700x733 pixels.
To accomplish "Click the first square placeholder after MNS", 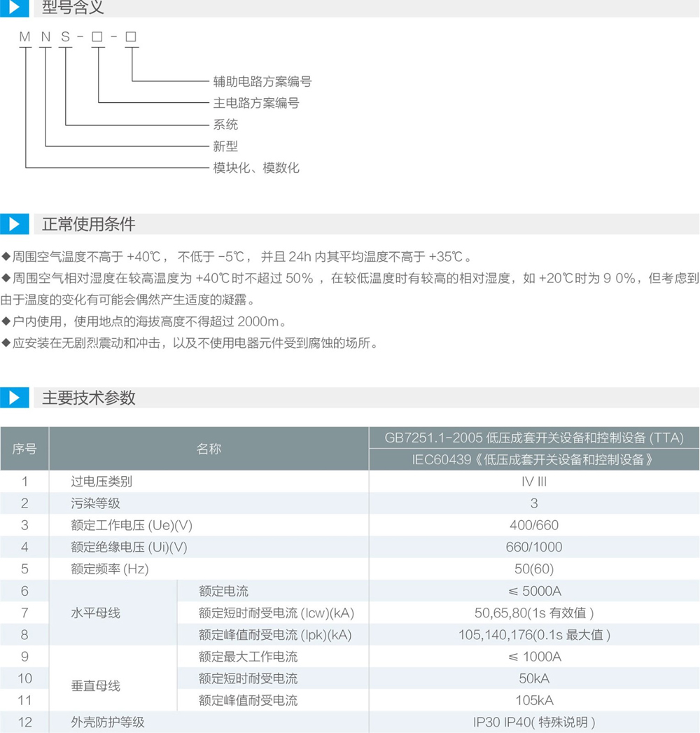I will coord(97,37).
